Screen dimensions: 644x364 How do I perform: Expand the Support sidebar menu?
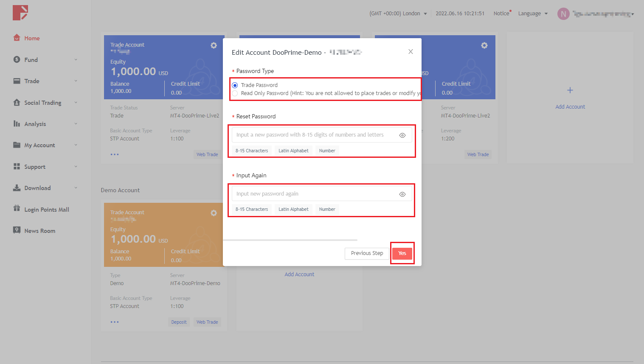35,167
